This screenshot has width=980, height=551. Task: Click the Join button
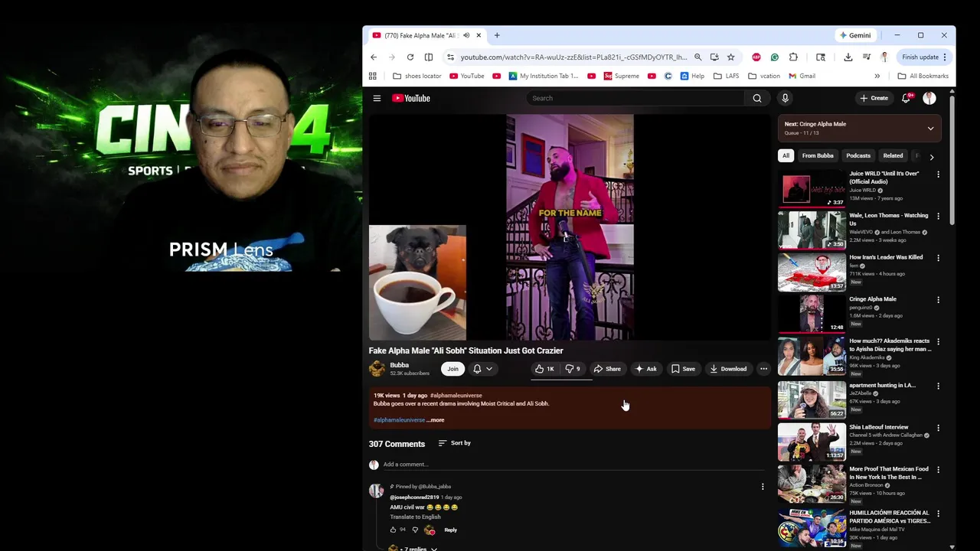[452, 369]
